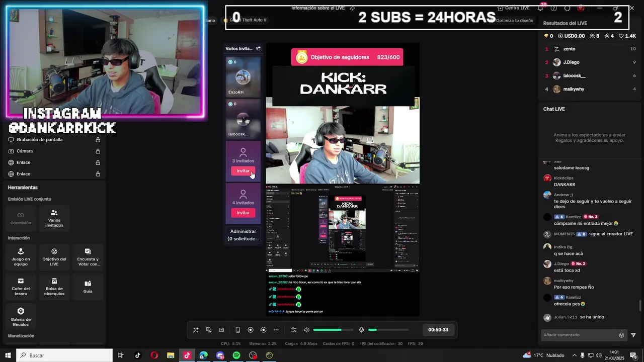Click Invitar for 3 invitados slot
This screenshot has width=644, height=362.
pos(243,171)
